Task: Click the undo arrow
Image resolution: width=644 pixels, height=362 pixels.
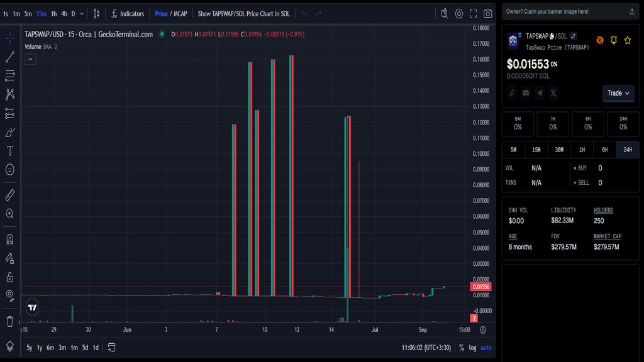Action: coord(304,14)
